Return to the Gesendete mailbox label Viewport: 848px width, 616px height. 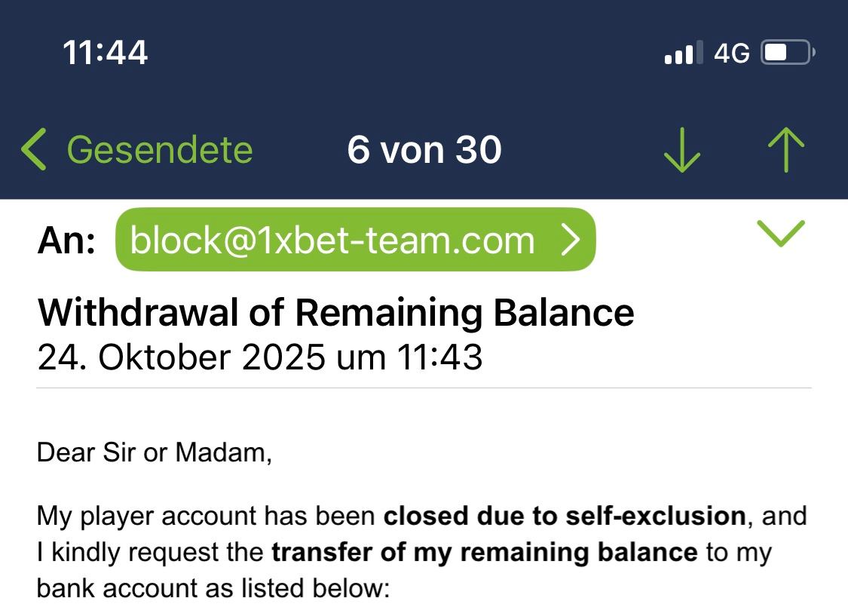(x=160, y=149)
